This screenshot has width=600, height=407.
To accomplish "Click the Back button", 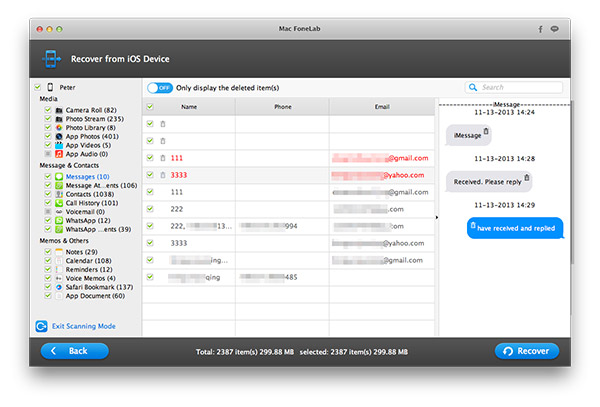I will point(74,351).
